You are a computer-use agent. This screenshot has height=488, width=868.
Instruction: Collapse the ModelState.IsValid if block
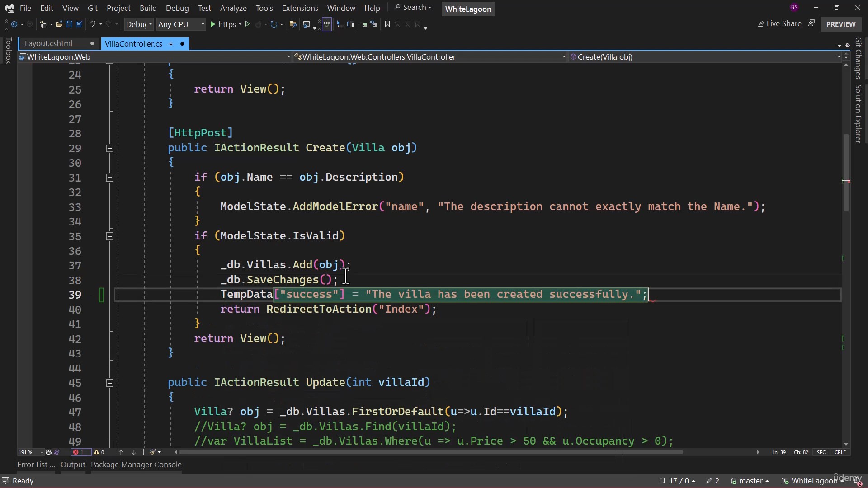pos(109,236)
